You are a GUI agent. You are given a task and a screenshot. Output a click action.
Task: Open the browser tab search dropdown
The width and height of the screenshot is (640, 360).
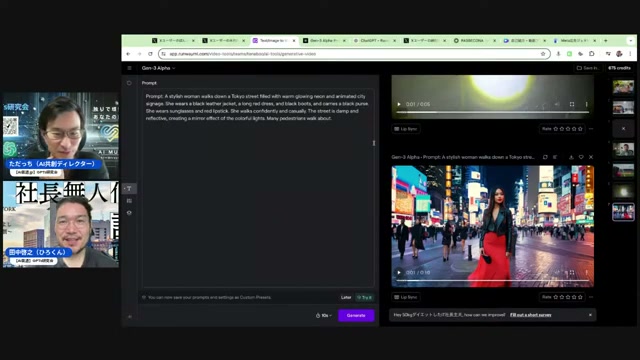click(631, 41)
